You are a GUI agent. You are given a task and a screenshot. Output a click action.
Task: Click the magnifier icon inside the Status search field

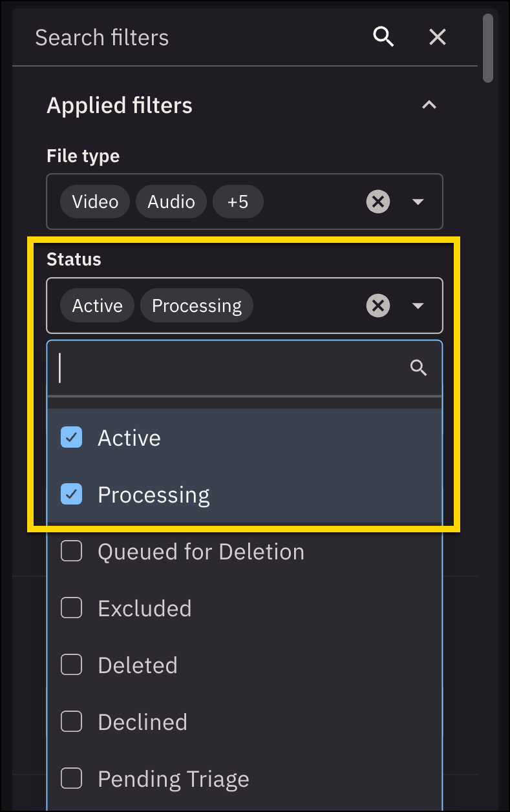tap(418, 368)
